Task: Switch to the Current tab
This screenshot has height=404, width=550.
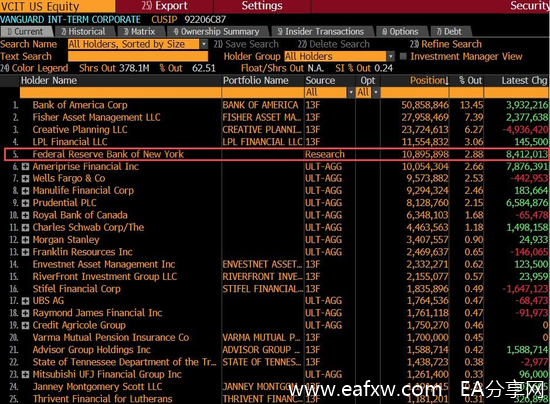Action: click(27, 32)
